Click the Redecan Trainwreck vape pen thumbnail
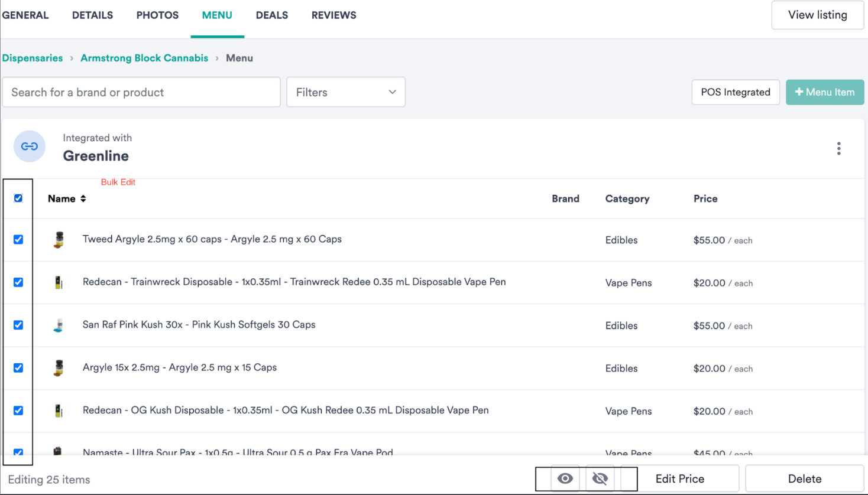This screenshot has height=495, width=868. (59, 282)
